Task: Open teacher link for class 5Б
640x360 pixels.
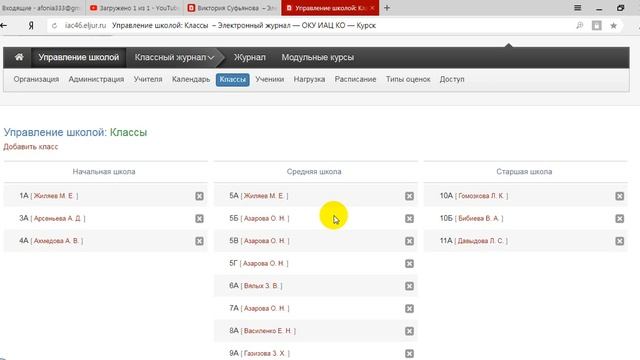Action: pos(264,218)
